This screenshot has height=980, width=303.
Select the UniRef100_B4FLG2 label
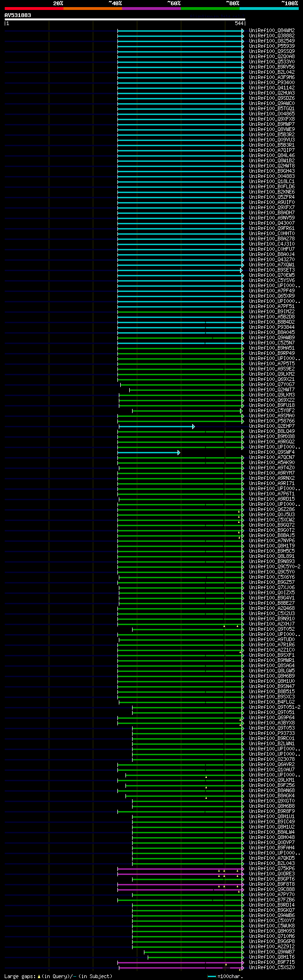[272, 702]
